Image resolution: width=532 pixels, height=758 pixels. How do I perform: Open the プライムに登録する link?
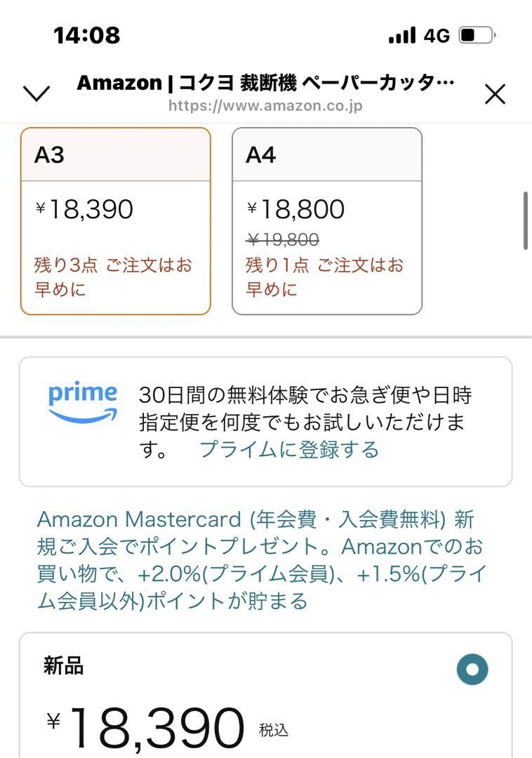[289, 449]
